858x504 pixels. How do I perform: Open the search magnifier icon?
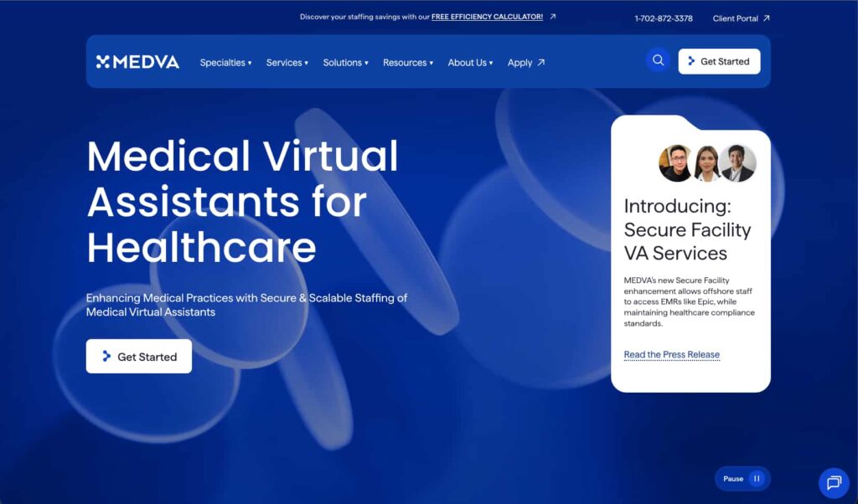658,60
